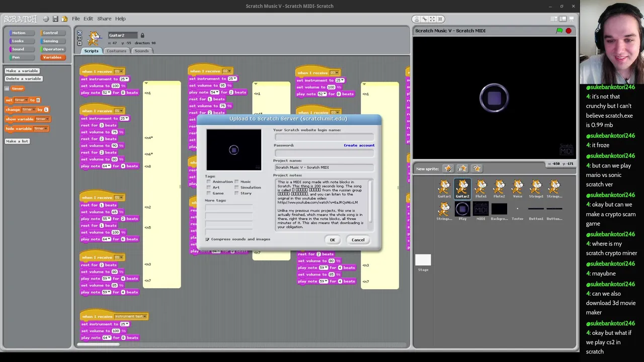Click OK in upload dialog
The height and width of the screenshot is (362, 644).
pos(333,240)
